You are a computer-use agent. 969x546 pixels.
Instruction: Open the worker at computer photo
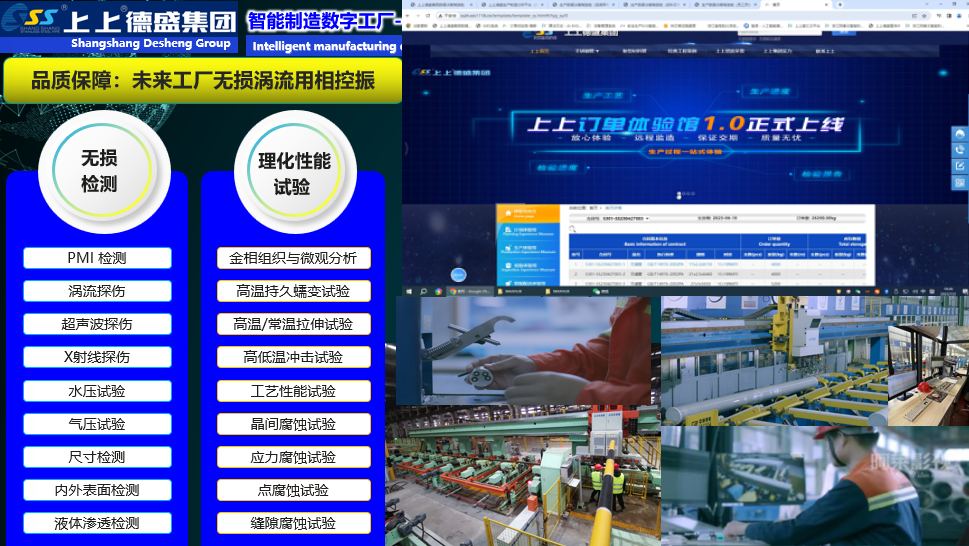point(815,486)
